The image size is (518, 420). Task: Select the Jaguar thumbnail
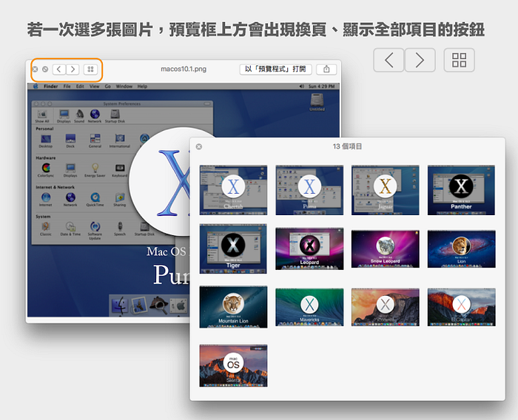(x=386, y=190)
